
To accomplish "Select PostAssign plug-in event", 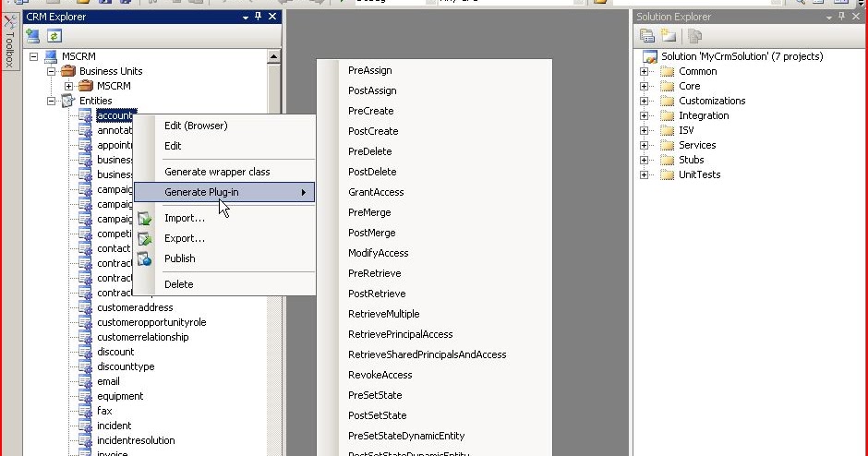I will (x=372, y=90).
